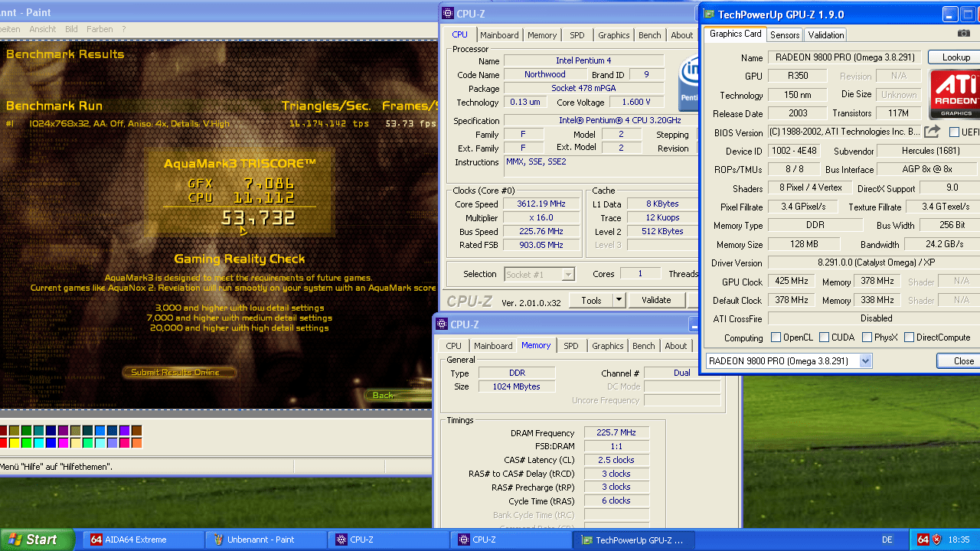Open the Socket #1 selection dropdown
Screen dimensions: 980x551
(x=567, y=274)
